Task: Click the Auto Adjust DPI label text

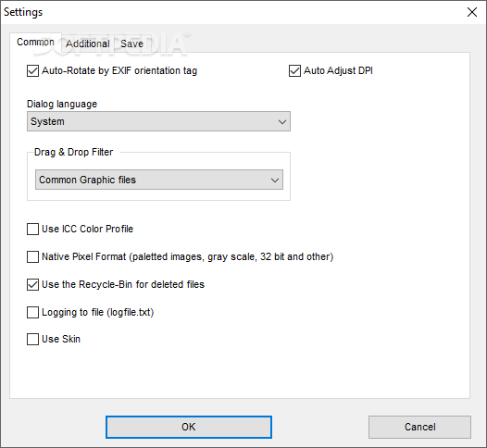Action: click(338, 70)
